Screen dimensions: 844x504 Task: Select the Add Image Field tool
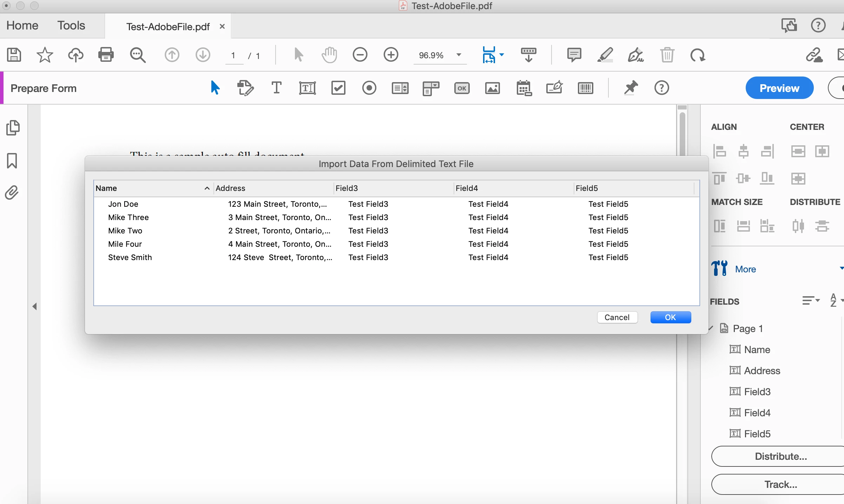click(x=493, y=88)
